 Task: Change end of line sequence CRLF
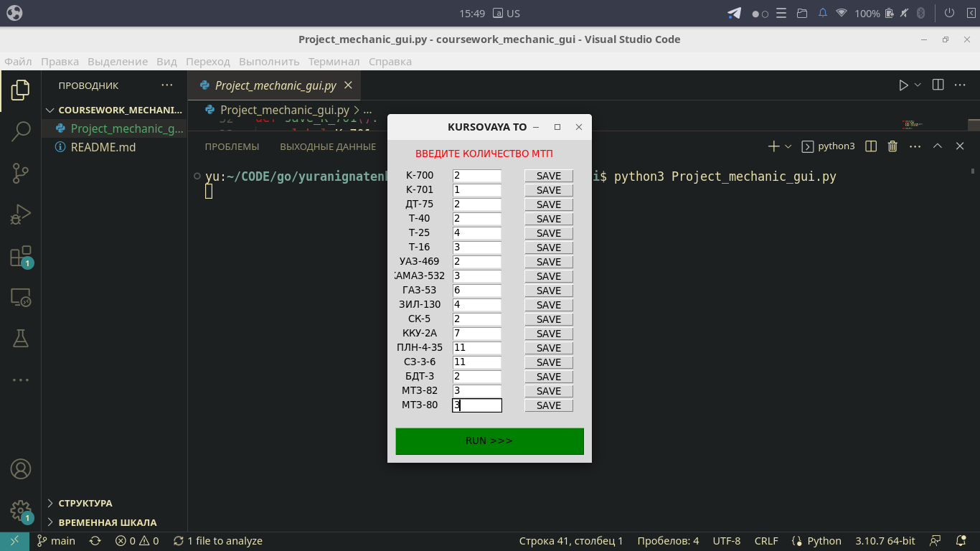tap(766, 541)
